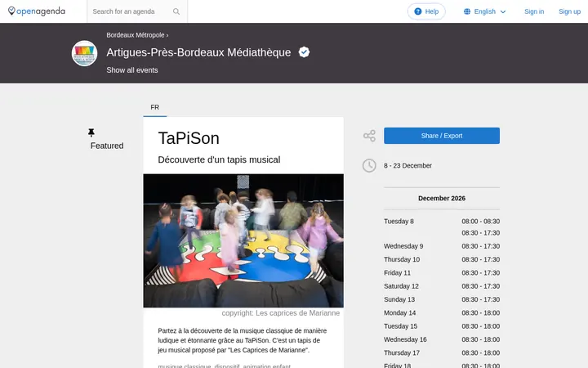This screenshot has width=588, height=368.
Task: Select the Sunday 13 schedule row
Action: point(442,299)
